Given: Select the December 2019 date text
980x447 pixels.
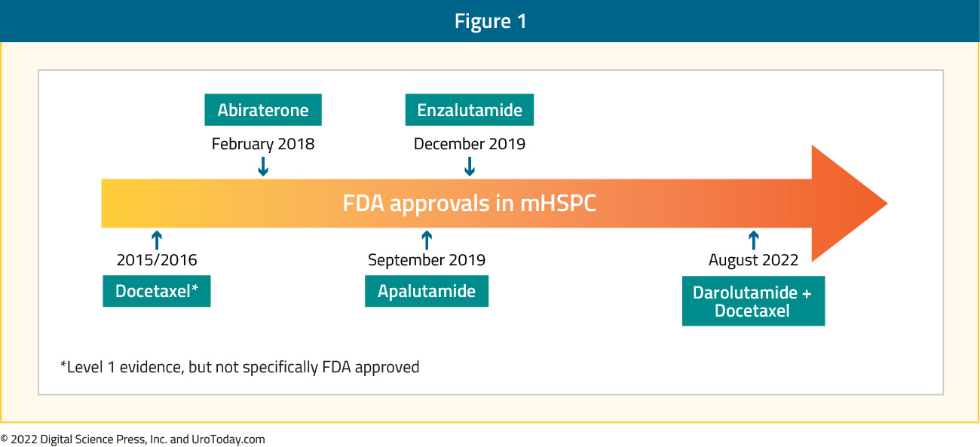Looking at the screenshot, I should (x=470, y=143).
